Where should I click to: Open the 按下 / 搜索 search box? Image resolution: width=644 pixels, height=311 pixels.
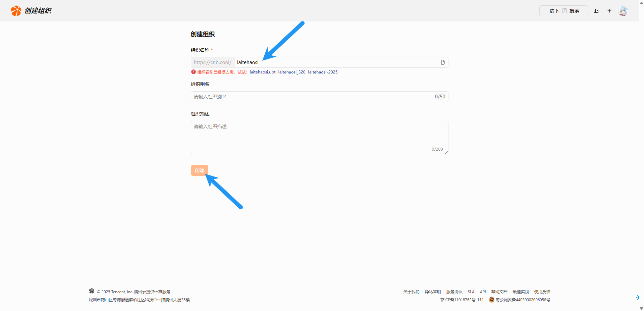tap(563, 11)
